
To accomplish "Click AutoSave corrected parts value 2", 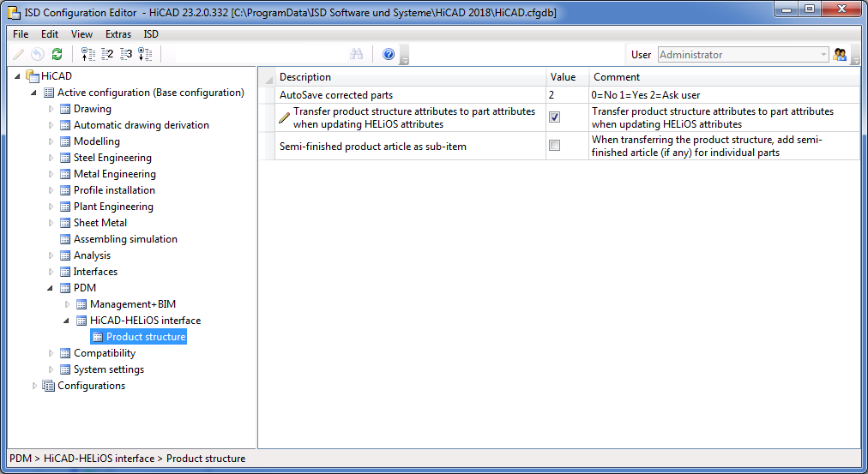I will click(x=567, y=95).
